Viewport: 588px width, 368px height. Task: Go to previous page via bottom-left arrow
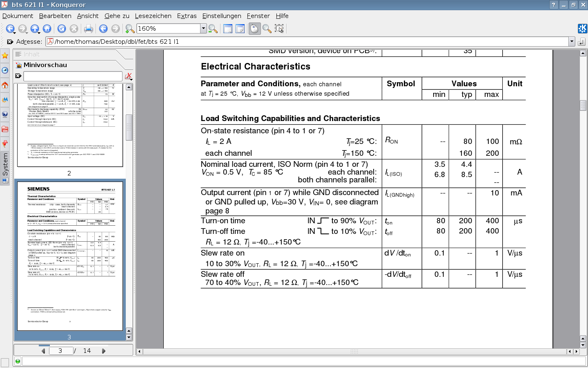click(43, 351)
